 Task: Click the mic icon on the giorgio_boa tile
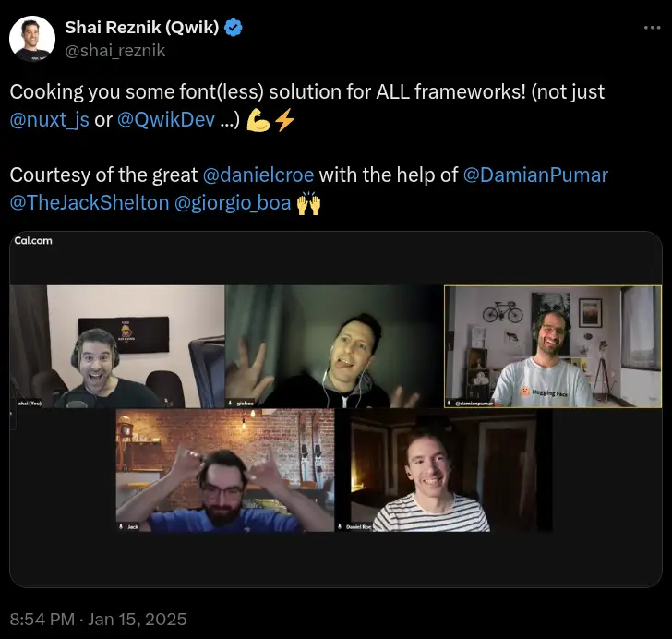[x=231, y=403]
